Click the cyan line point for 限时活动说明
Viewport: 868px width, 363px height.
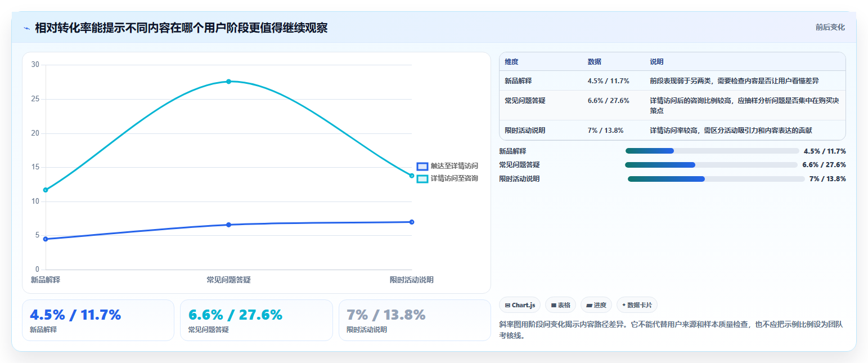point(412,176)
